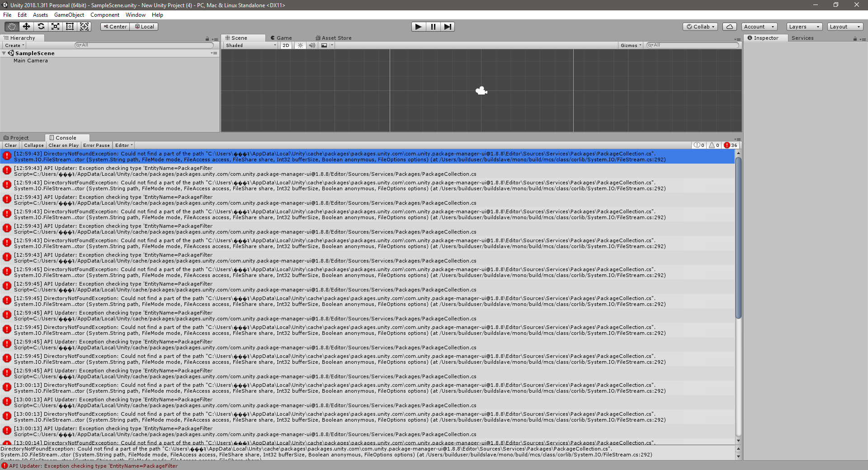Viewport: 868px width, 470px height.
Task: Toggle warning message count filter
Action: pos(714,146)
